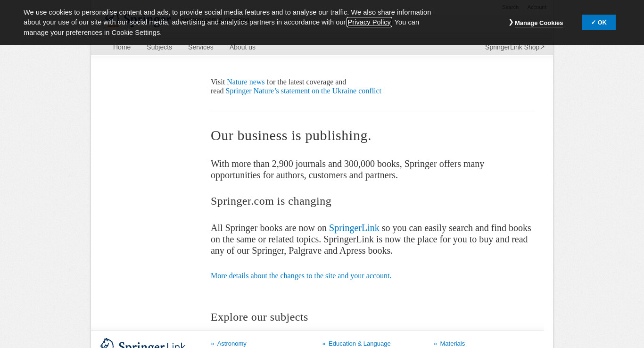Go to the Home menu item
Screen dimensions: 644x348
(122, 47)
